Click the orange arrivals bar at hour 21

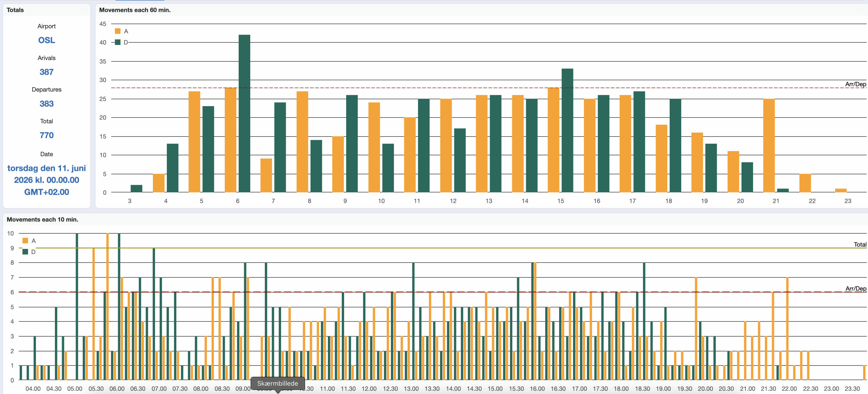pyautogui.click(x=769, y=146)
